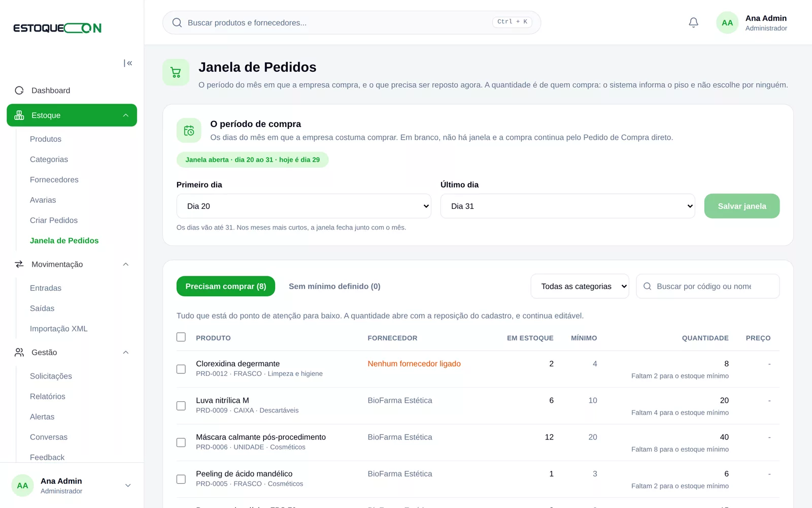Click the calendar clock period icon
Screen dimensions: 812x508
(x=189, y=131)
